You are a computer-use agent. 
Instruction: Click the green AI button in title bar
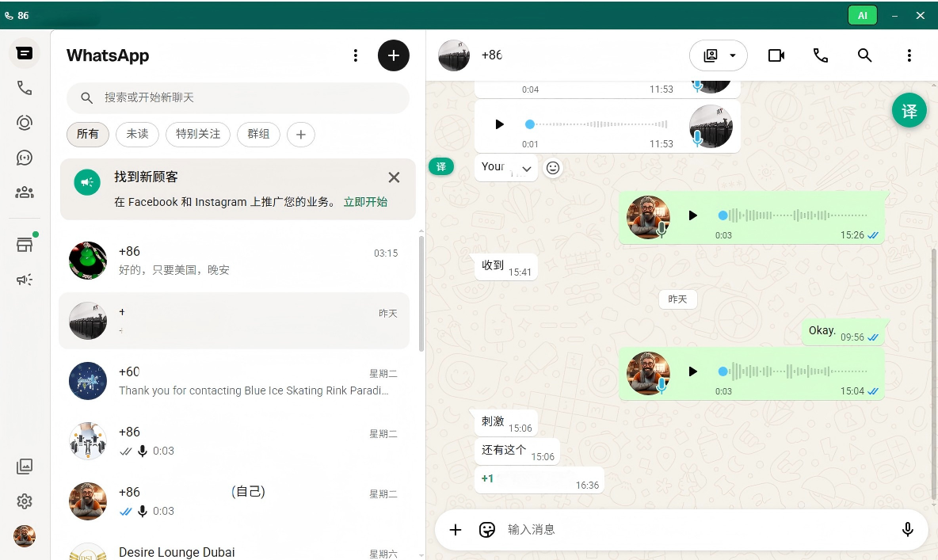point(863,16)
